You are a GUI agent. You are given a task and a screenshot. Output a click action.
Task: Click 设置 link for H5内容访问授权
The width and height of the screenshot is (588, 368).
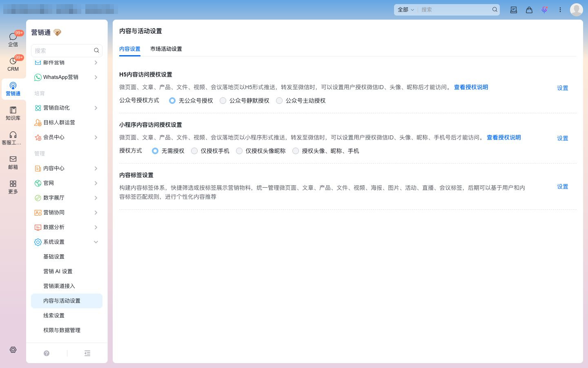click(x=563, y=88)
